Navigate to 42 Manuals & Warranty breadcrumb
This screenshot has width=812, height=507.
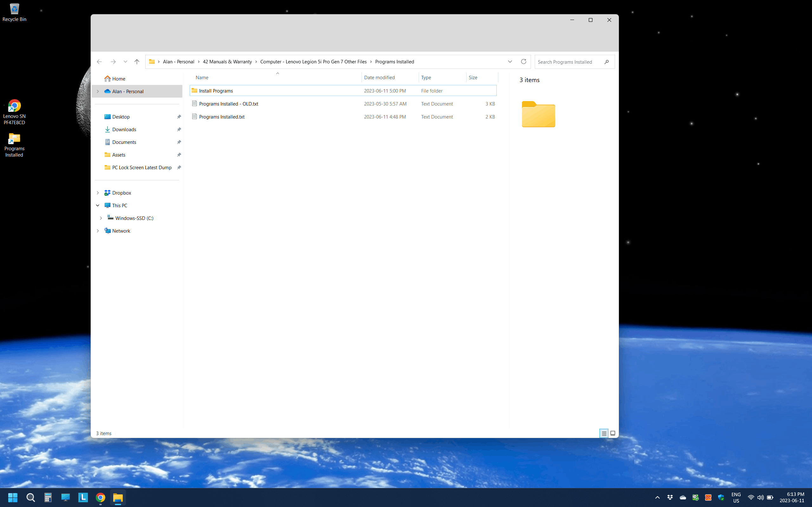[227, 62]
